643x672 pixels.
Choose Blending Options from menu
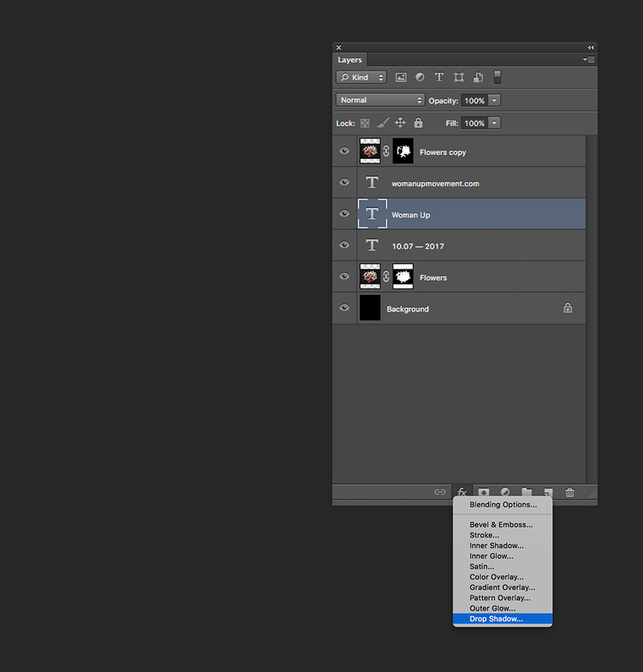502,505
